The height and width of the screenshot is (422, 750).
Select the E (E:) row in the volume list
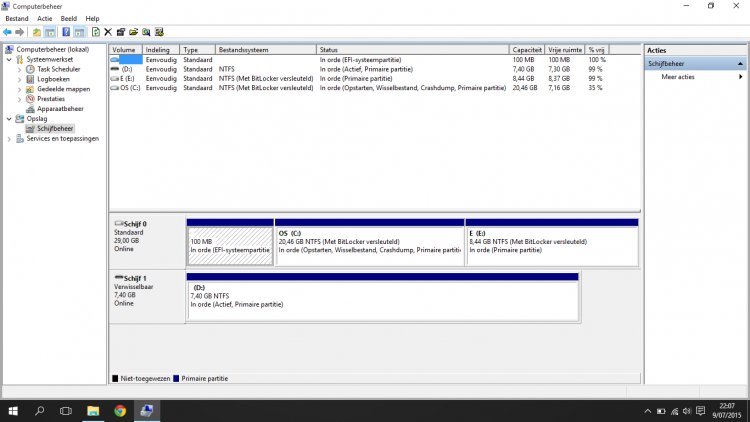tap(127, 78)
